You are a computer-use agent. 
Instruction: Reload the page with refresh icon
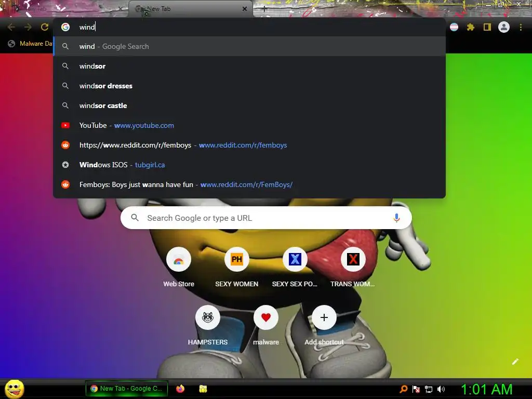(x=45, y=27)
